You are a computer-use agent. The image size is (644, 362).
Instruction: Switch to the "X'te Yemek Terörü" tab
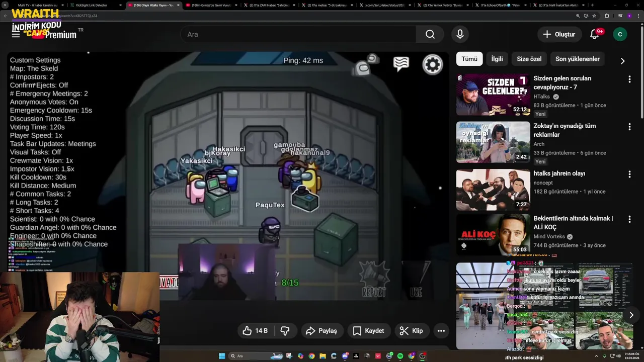(443, 5)
